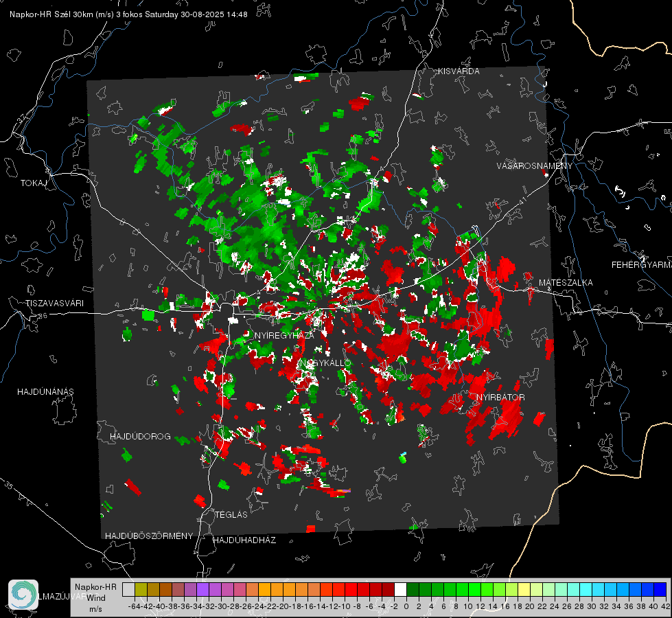The height and width of the screenshot is (618, 672).
Task: Click the VÁSÁROSNAMÉNY city label
Action: pos(535,166)
